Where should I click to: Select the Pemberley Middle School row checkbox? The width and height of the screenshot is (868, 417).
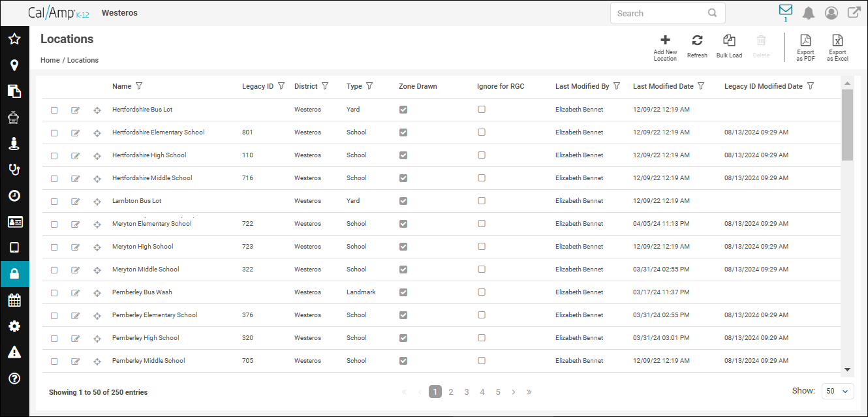coord(54,362)
